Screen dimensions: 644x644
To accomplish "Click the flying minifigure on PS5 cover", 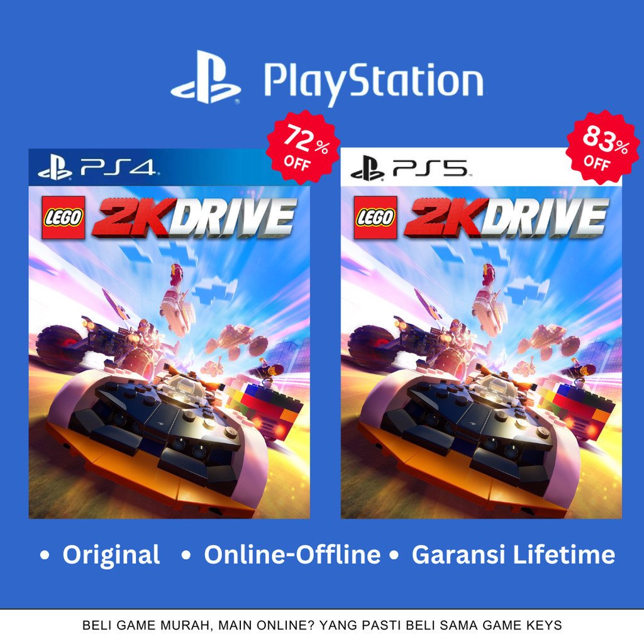I will click(x=488, y=274).
